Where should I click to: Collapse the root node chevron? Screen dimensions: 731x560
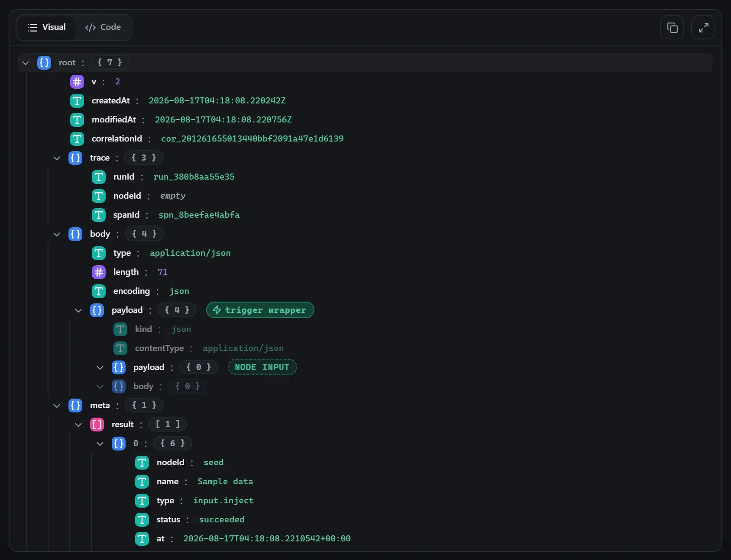(x=26, y=63)
